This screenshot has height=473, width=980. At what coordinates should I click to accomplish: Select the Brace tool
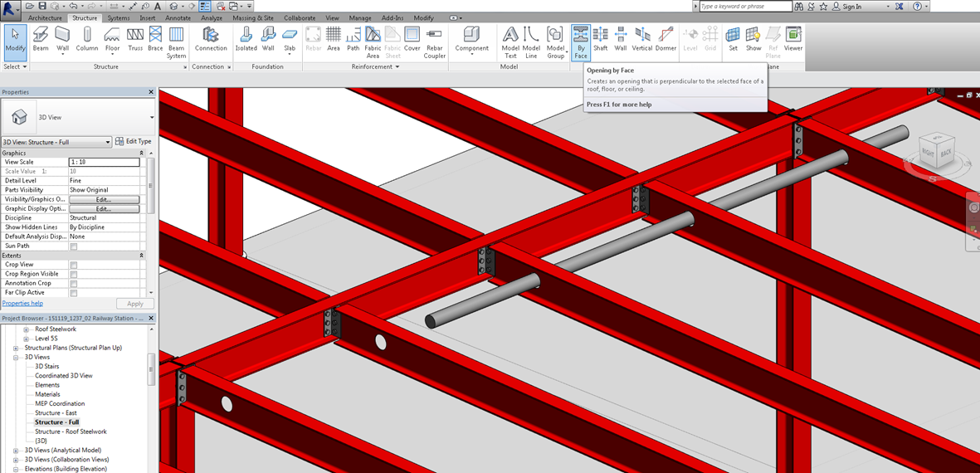pyautogui.click(x=155, y=38)
